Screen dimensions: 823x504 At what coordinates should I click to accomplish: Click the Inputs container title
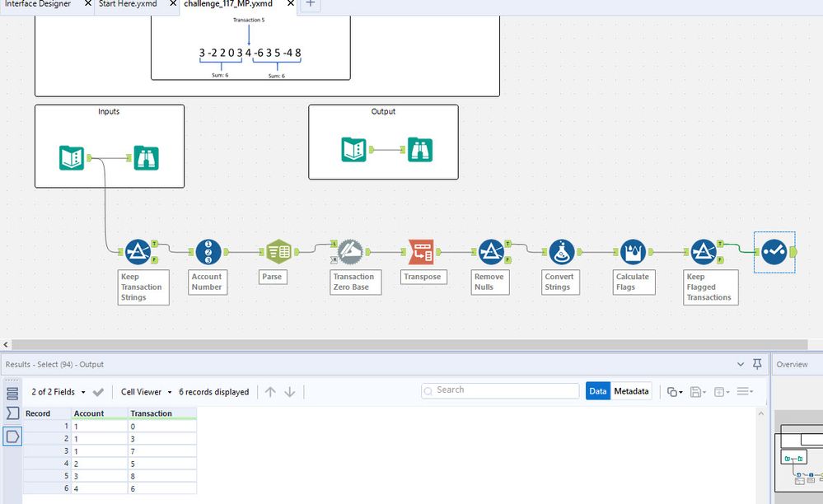[x=109, y=111]
